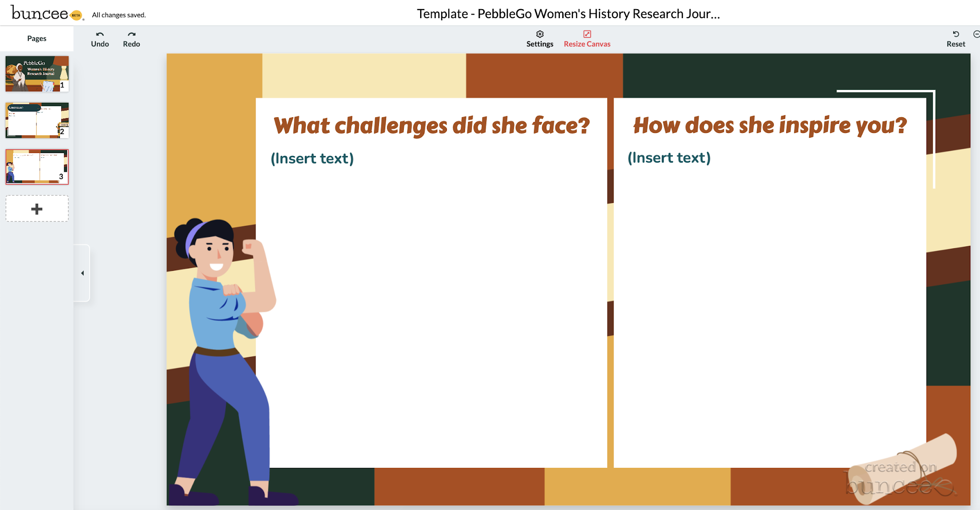The image size is (980, 510).
Task: Click the Insert text placeholder under challenges question
Action: [x=312, y=158]
